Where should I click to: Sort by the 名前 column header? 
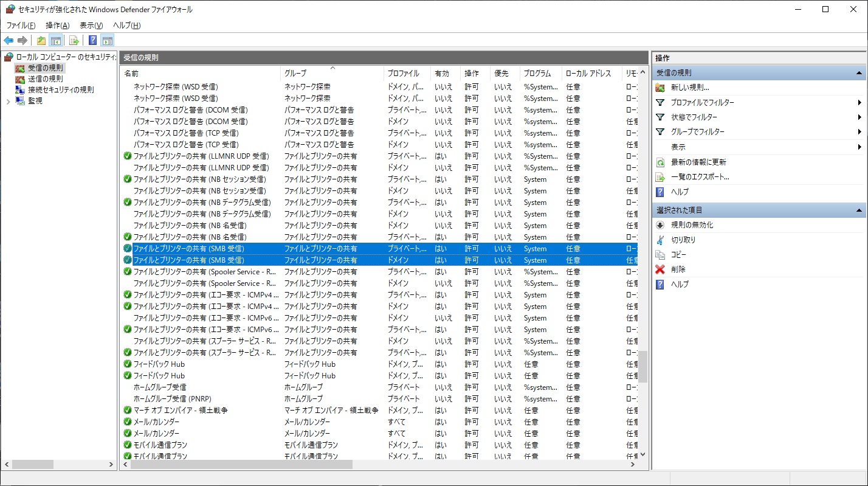201,73
